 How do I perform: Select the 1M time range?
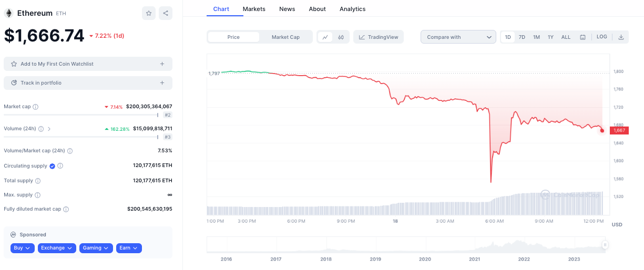536,37
